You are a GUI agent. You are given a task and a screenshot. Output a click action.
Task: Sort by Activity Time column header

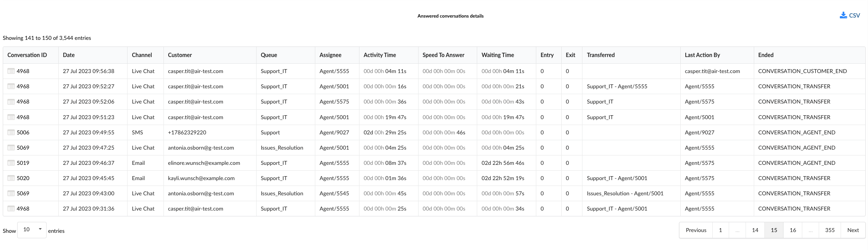coord(379,55)
